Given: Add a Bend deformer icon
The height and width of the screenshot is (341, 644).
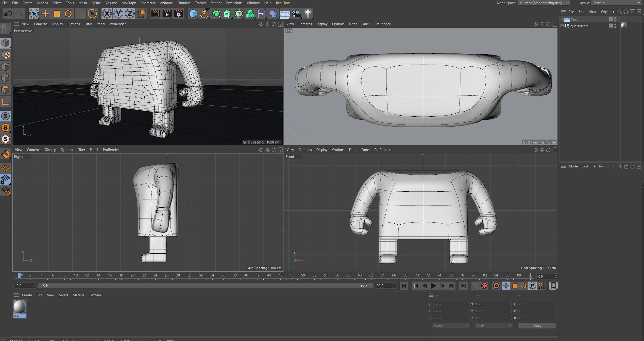Looking at the screenshot, I should [x=273, y=13].
